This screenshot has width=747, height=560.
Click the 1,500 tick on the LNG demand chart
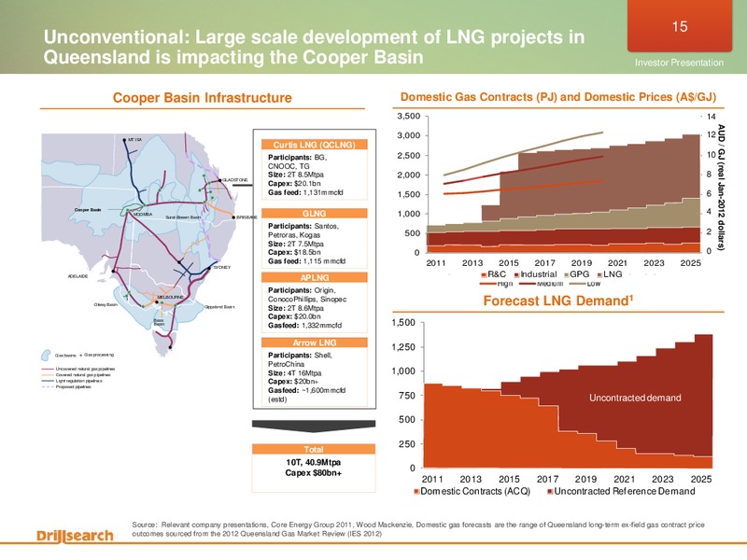pos(403,323)
